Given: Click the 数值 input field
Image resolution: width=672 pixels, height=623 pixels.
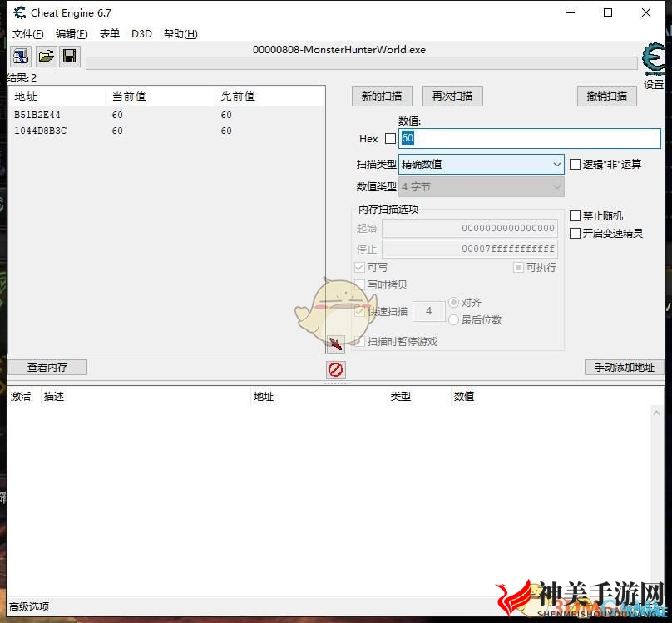Looking at the screenshot, I should click(x=530, y=138).
